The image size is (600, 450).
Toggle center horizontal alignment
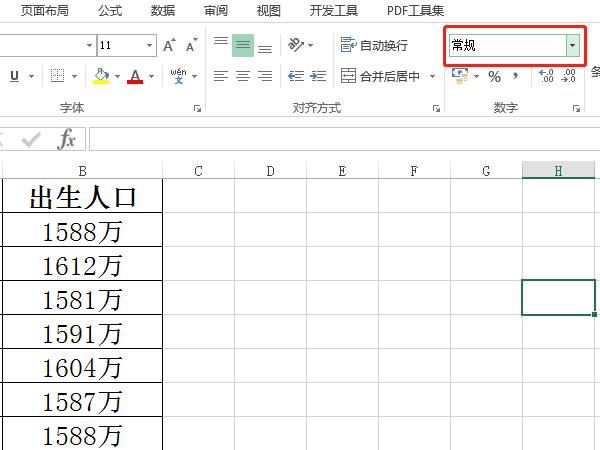click(x=242, y=76)
